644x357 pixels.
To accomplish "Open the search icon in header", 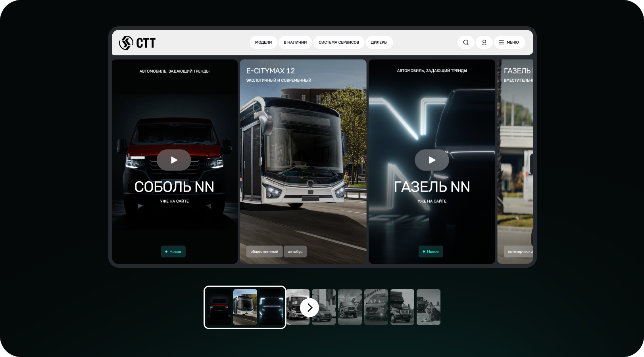I will (x=466, y=42).
